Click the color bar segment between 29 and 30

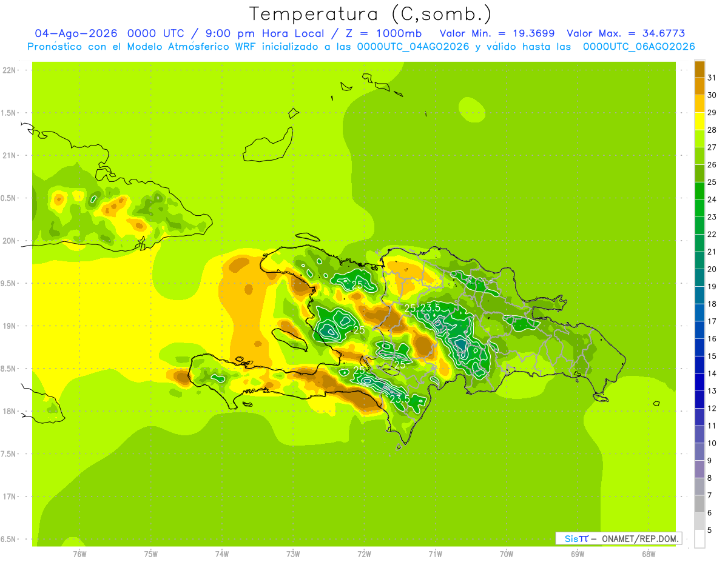(699, 104)
